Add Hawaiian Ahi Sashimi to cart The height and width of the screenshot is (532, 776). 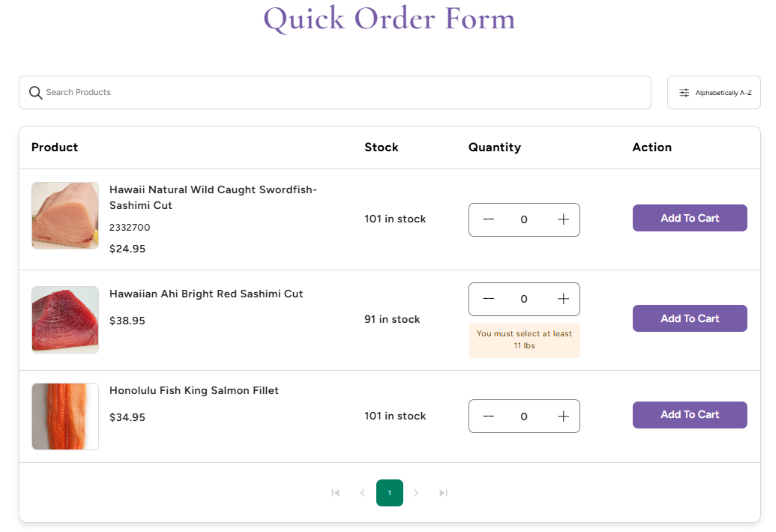689,319
